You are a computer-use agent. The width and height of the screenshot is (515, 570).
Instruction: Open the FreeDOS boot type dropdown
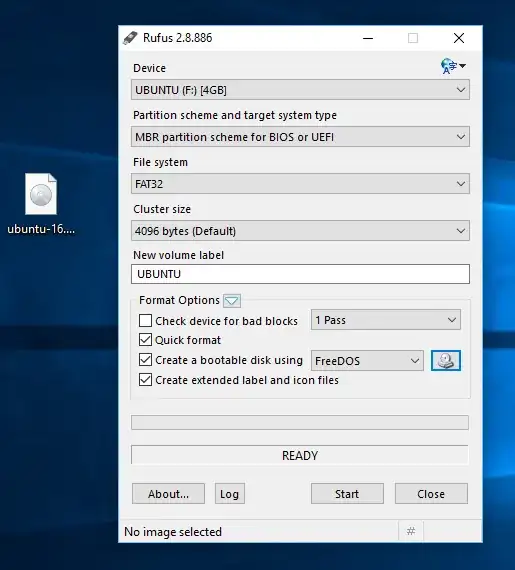pyautogui.click(x=367, y=361)
